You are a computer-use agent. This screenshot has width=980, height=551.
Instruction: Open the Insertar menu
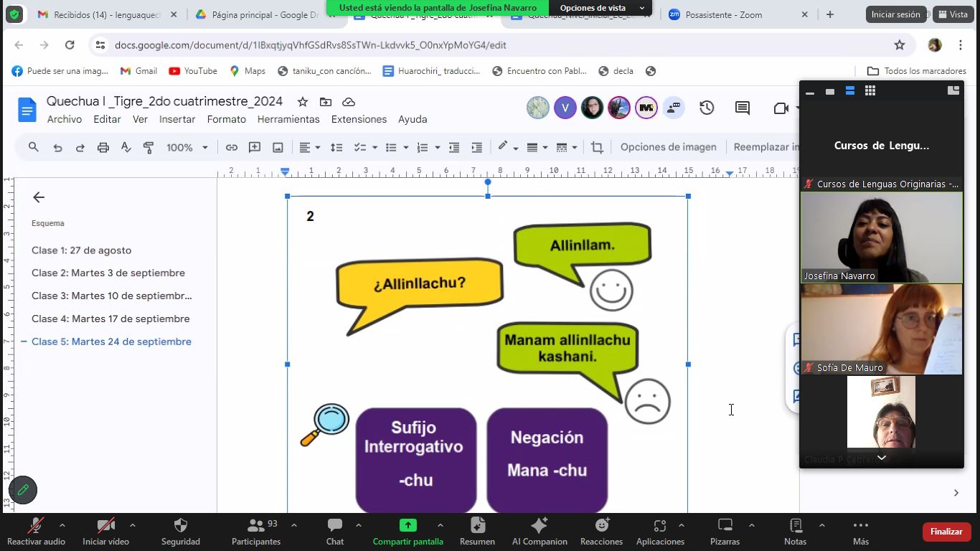[x=177, y=119]
